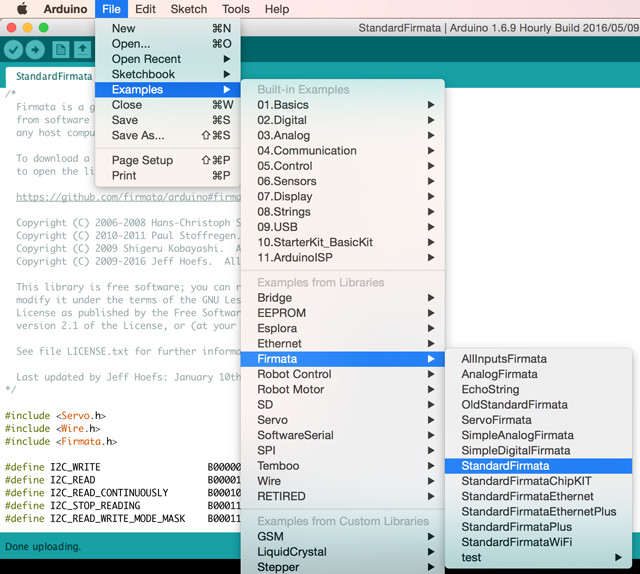Choose Print from the File menu

click(x=168, y=176)
